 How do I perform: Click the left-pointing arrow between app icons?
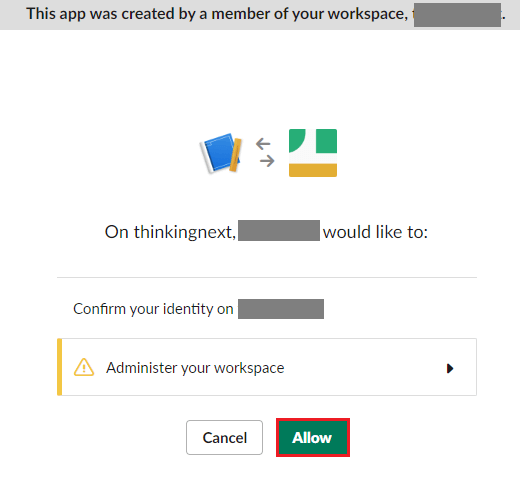point(263,144)
